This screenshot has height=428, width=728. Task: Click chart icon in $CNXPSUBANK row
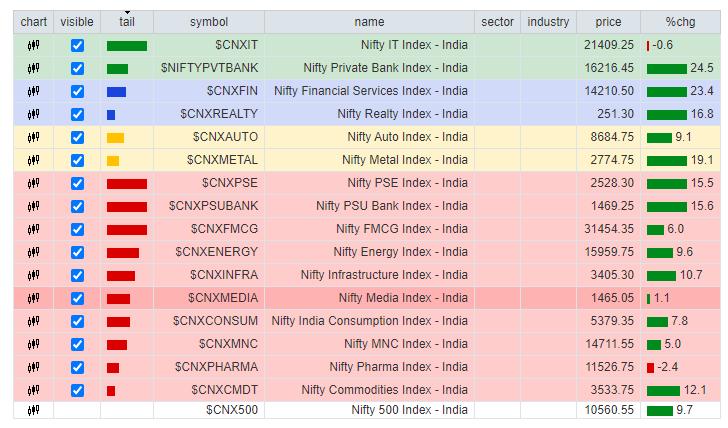33,207
